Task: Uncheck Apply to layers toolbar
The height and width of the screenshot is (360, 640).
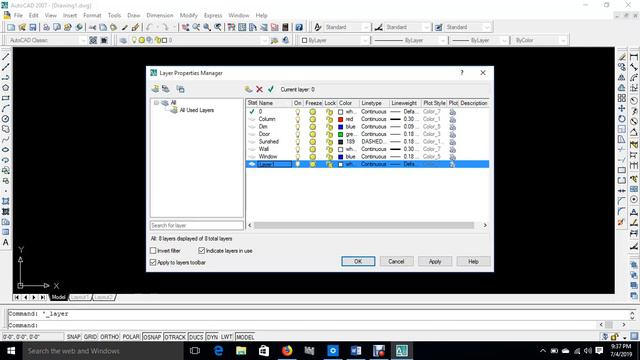Action: click(x=153, y=262)
